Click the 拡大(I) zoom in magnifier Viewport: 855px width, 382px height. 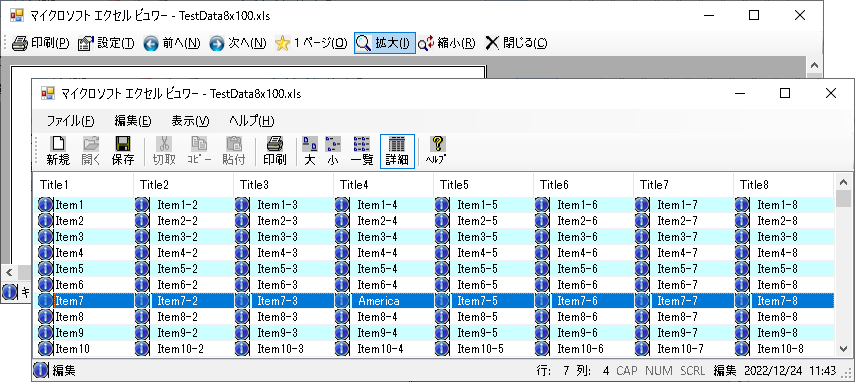385,43
